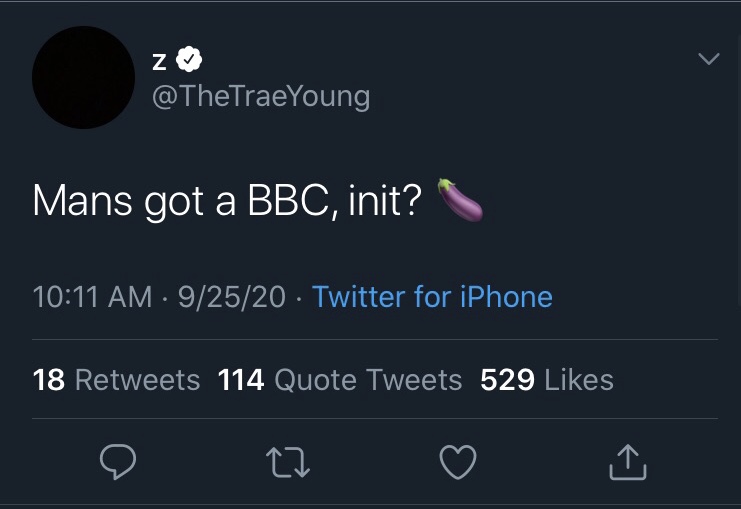This screenshot has height=509, width=741.
Task: View the 114 Quote Tweets list
Action: [x=340, y=380]
